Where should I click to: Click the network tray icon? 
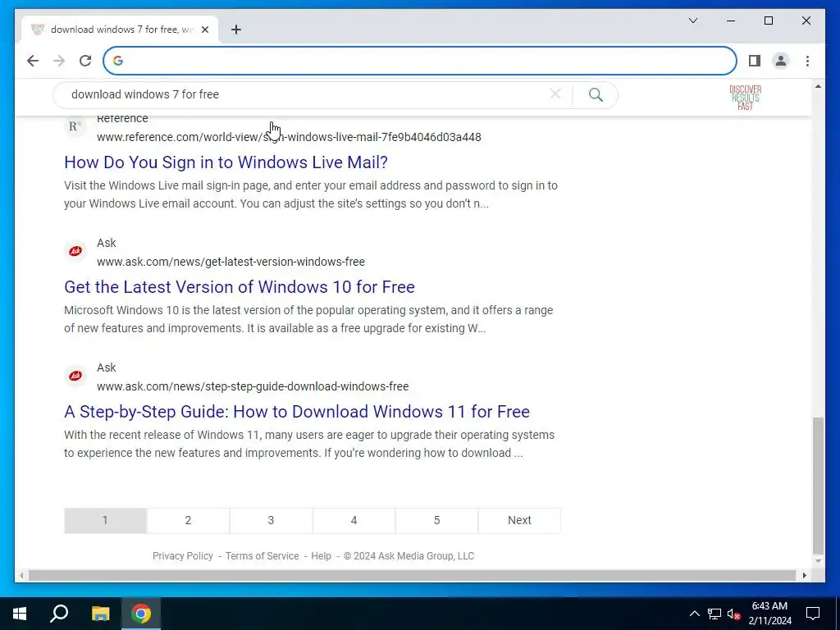714,614
